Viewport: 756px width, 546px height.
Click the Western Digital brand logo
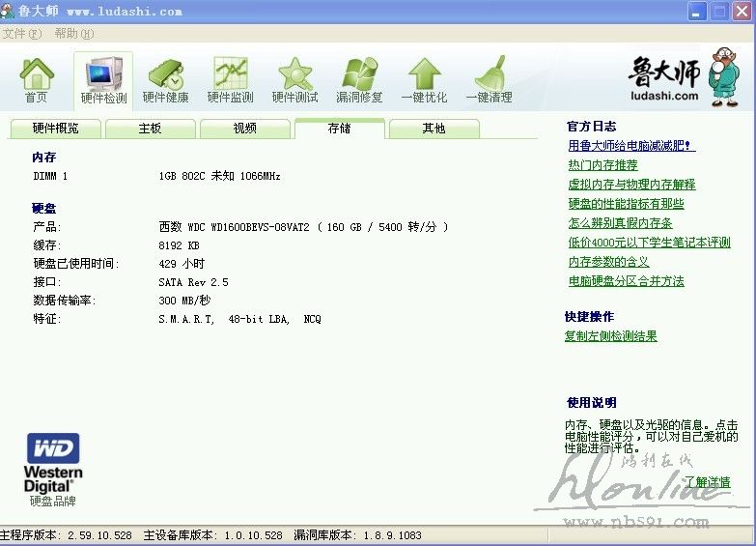click(53, 463)
